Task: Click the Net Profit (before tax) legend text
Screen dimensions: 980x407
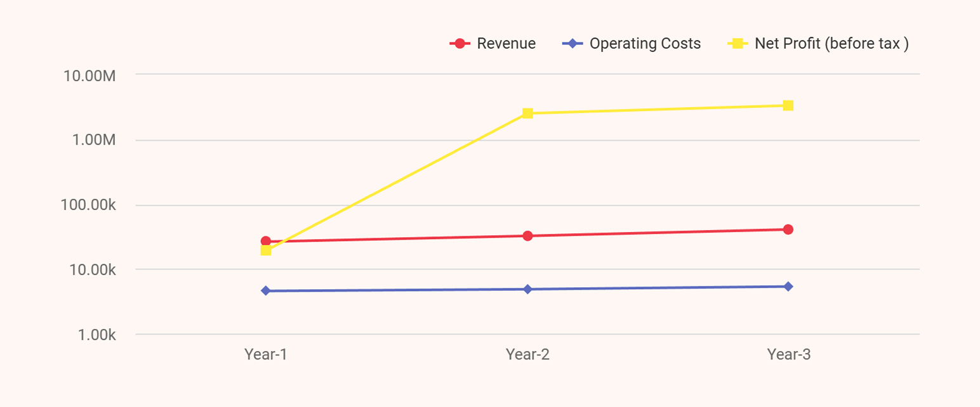Action: point(831,43)
